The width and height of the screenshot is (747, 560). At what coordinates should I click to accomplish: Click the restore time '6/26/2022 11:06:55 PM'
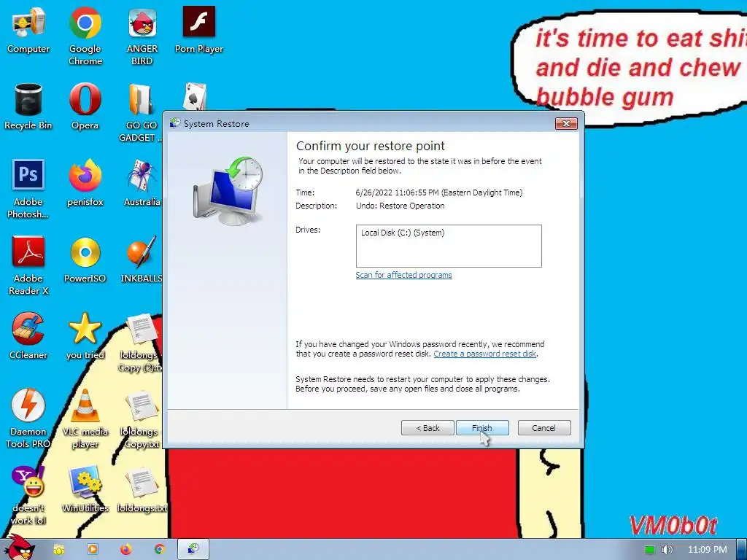(x=397, y=192)
